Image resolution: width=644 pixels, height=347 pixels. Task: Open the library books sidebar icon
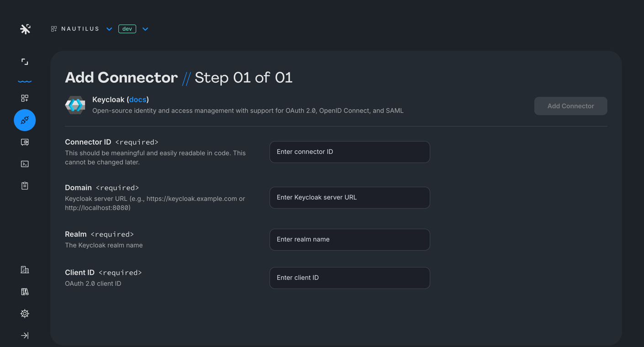coord(25,292)
